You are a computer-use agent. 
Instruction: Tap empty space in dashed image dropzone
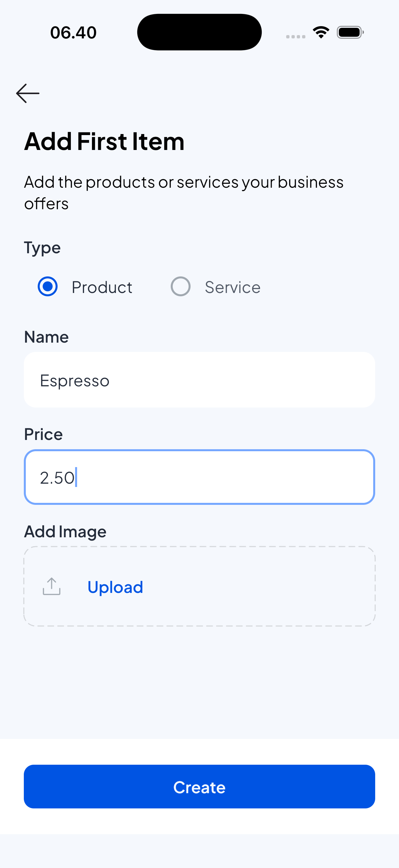click(263, 586)
